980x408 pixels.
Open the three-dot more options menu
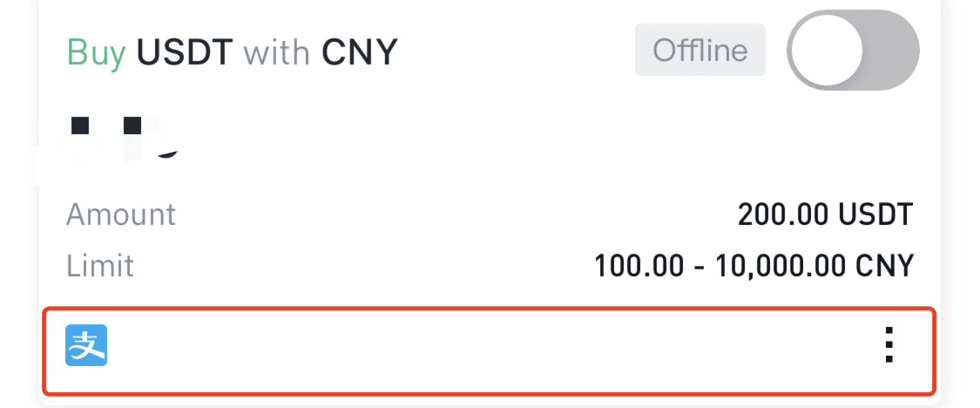click(889, 345)
